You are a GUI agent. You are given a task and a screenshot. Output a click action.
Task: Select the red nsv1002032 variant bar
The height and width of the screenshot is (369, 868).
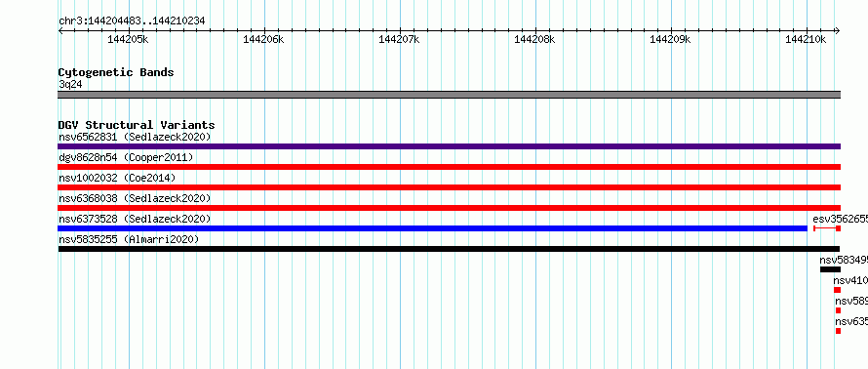pyautogui.click(x=449, y=187)
